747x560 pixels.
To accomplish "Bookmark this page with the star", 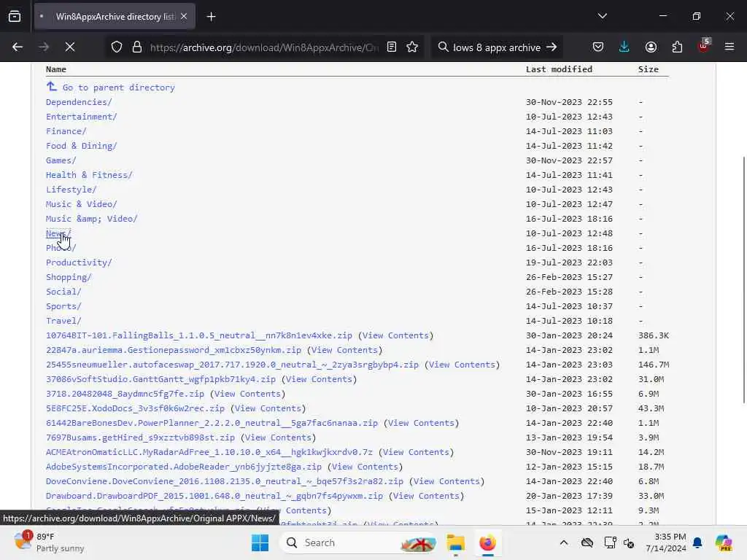I will click(412, 47).
